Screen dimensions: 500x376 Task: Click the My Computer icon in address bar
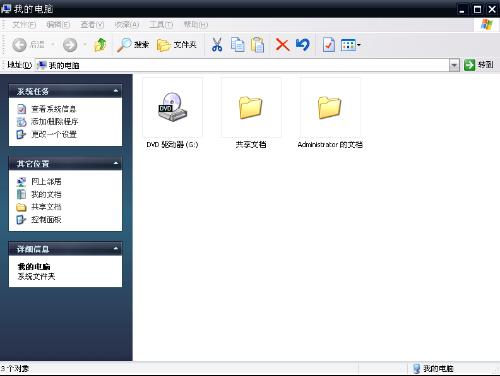pos(41,65)
